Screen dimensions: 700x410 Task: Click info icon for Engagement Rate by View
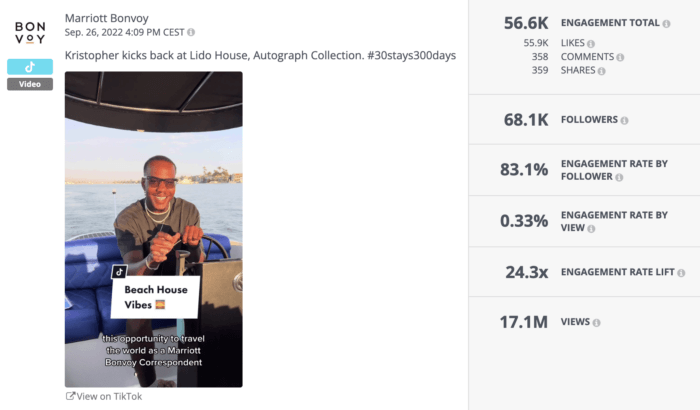(592, 229)
